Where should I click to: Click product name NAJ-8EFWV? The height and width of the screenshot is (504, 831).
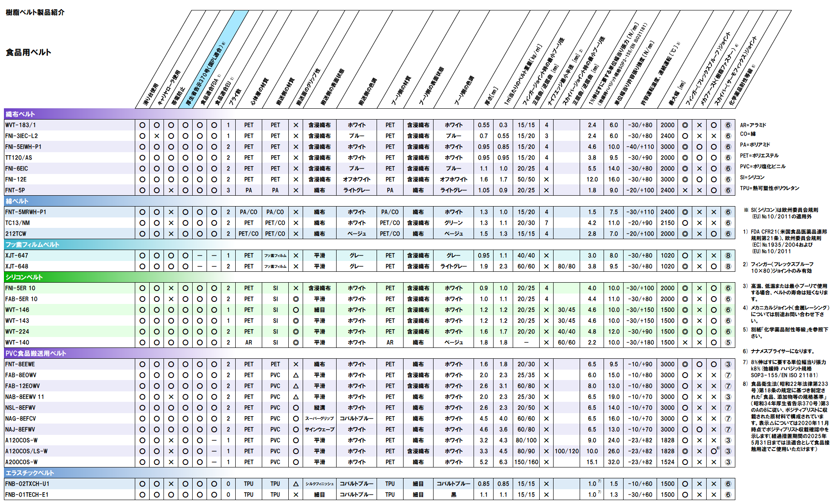click(x=20, y=429)
